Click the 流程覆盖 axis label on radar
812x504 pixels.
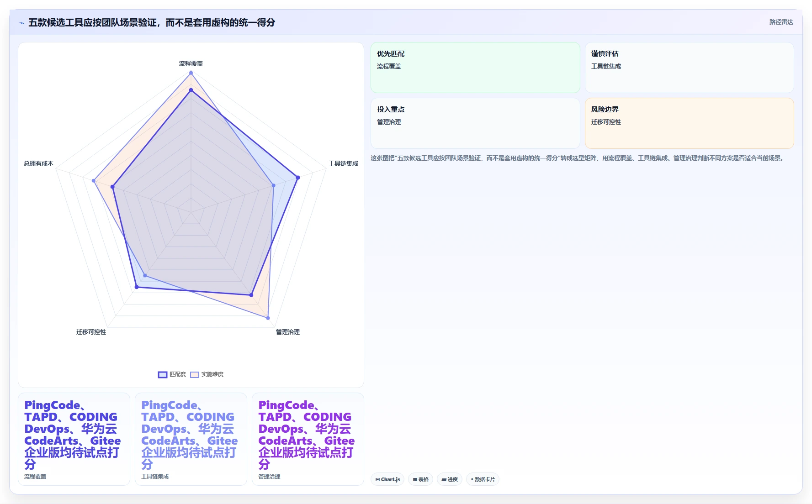(191, 63)
